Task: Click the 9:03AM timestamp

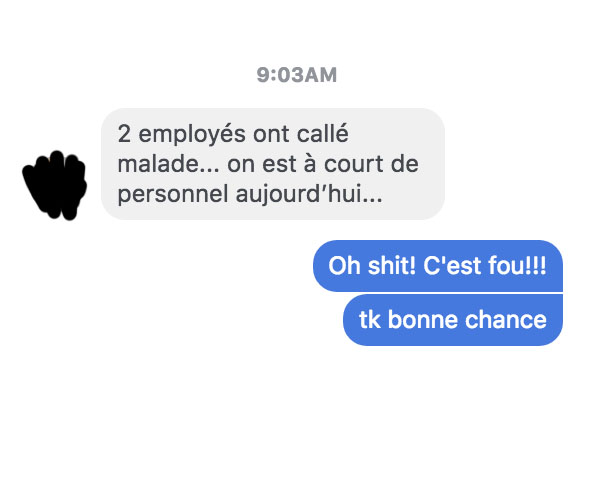Action: point(297,75)
